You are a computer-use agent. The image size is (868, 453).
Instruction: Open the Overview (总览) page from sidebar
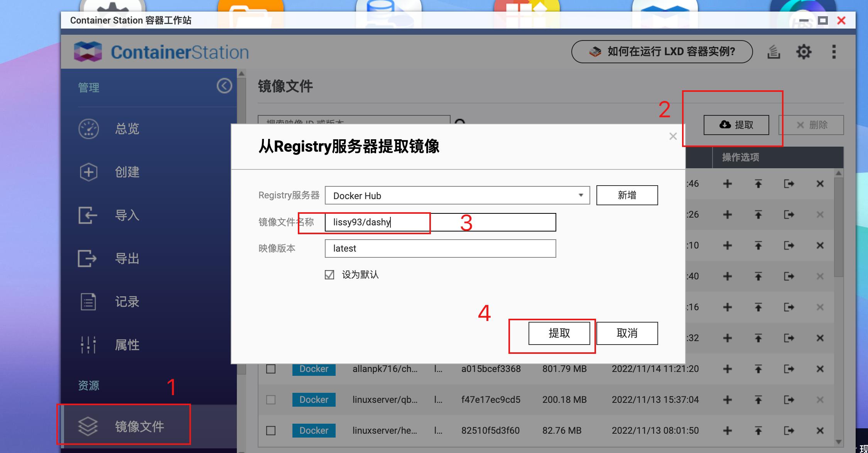[126, 129]
